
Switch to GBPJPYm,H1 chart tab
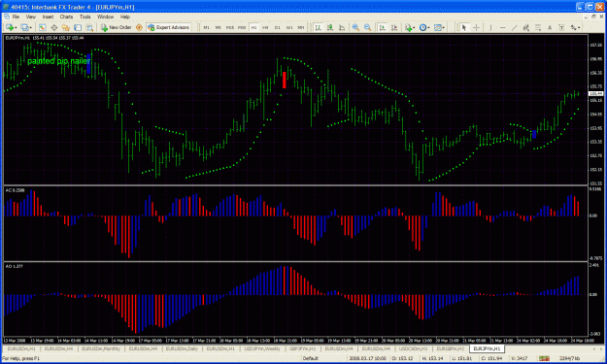pos(302,348)
